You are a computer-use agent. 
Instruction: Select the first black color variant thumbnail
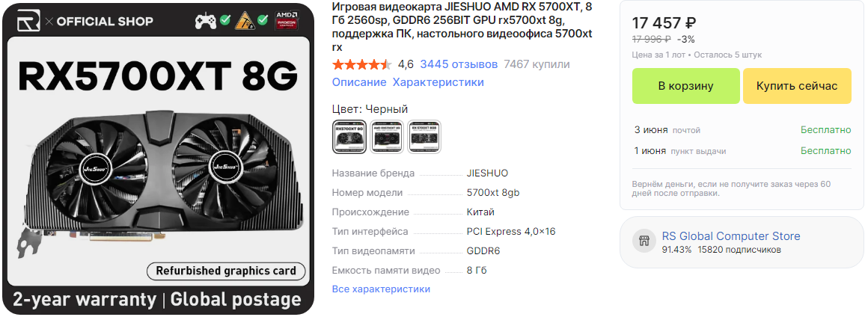(349, 136)
